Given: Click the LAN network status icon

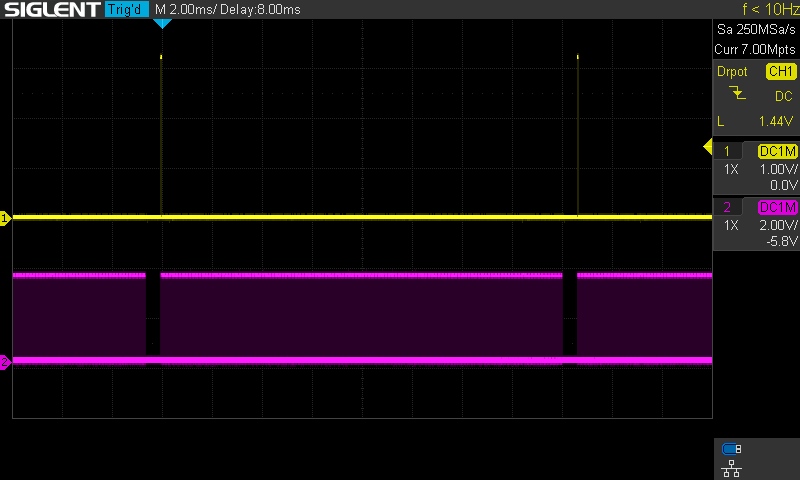Looking at the screenshot, I should click(731, 468).
